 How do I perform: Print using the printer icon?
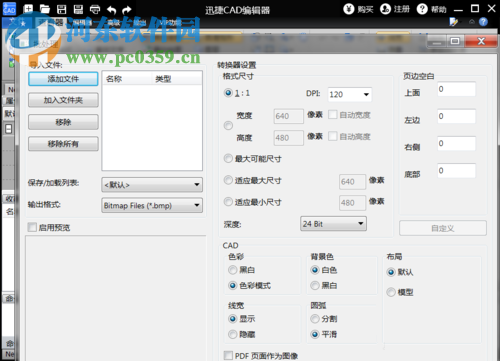95,9
